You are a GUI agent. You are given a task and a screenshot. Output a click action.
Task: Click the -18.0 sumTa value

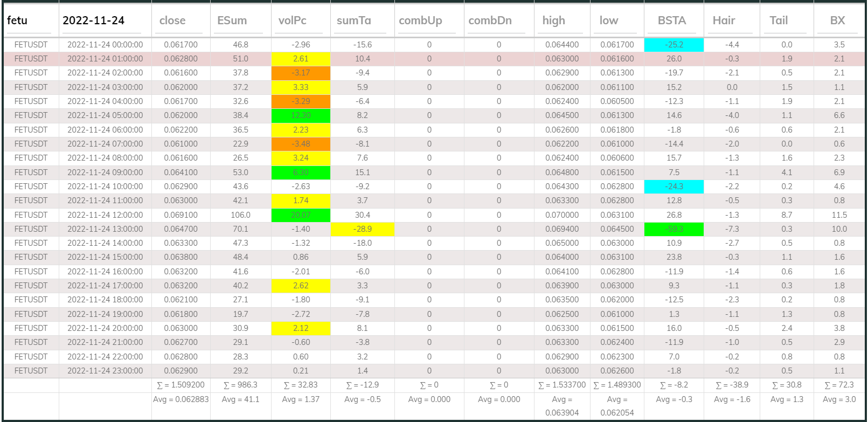[x=363, y=243]
